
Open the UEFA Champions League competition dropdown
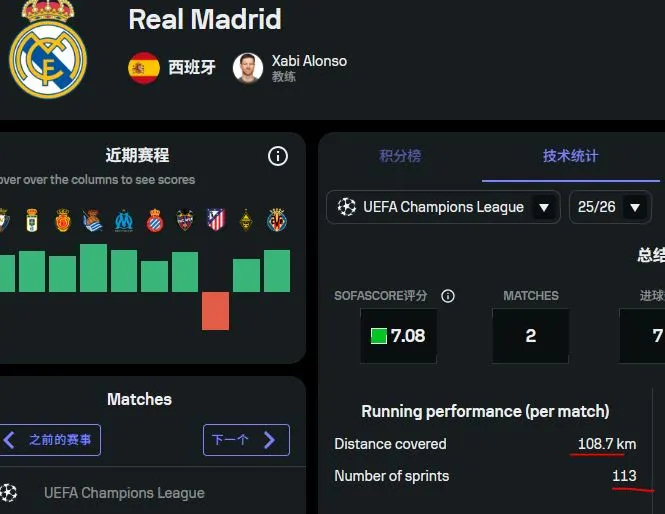click(444, 207)
